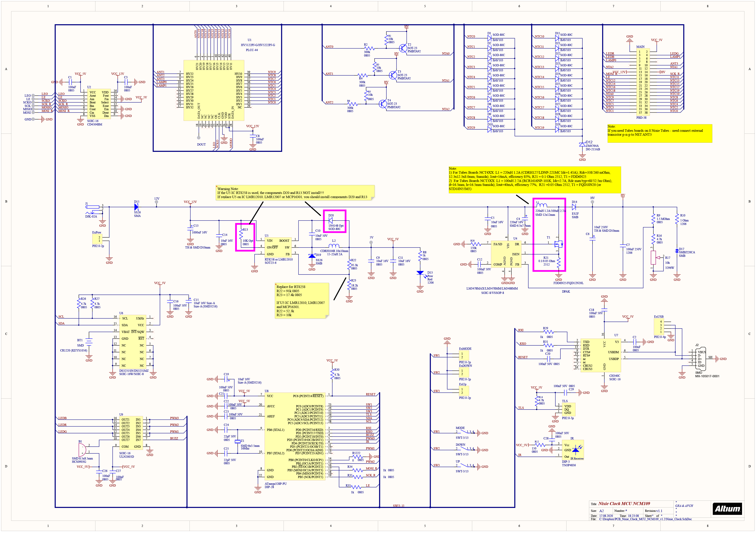Image resolution: width=756 pixels, height=533 pixels.
Task: Click the ExDOWN PH2.0-2p connector
Action: (x=464, y=372)
